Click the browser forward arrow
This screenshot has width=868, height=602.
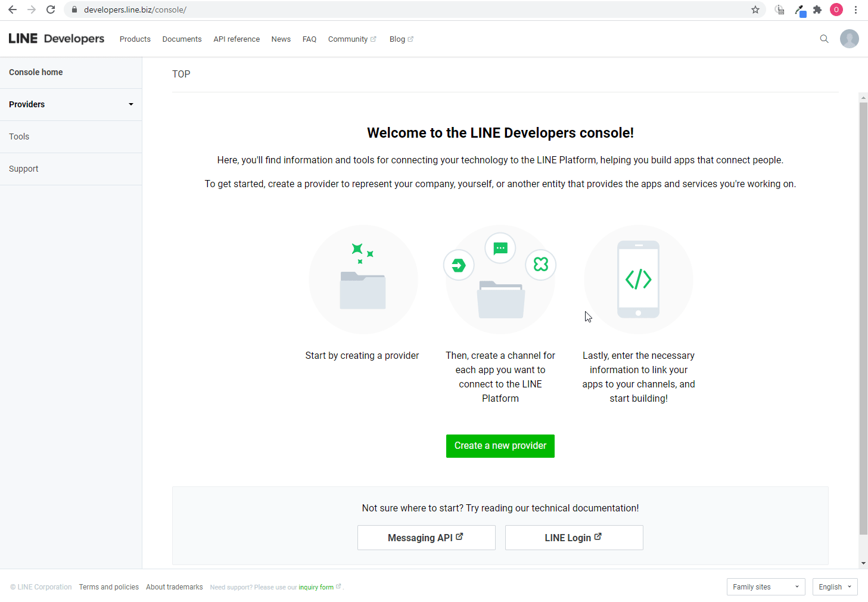(x=32, y=10)
